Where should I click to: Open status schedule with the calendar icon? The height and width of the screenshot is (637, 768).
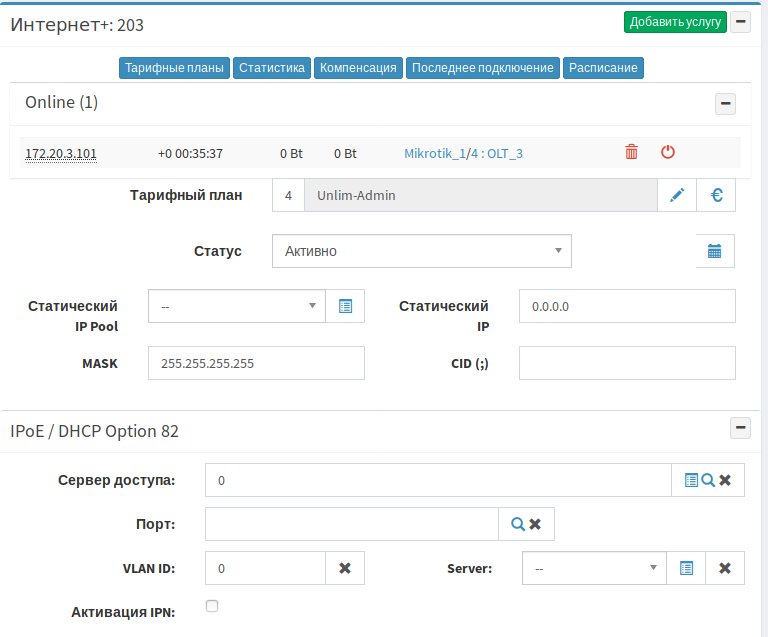pos(715,251)
